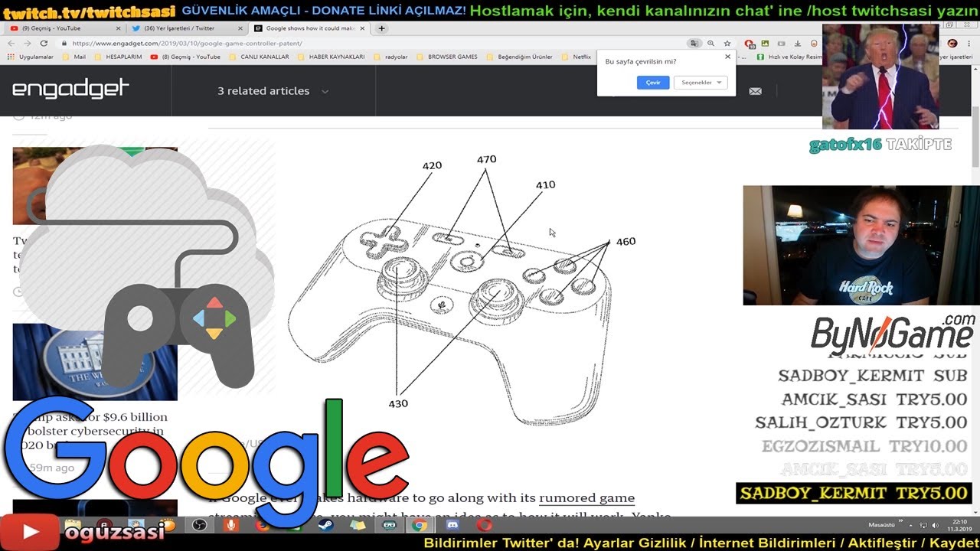
Task: Open the zoom magnifier icon in address bar
Action: pyautogui.click(x=710, y=44)
